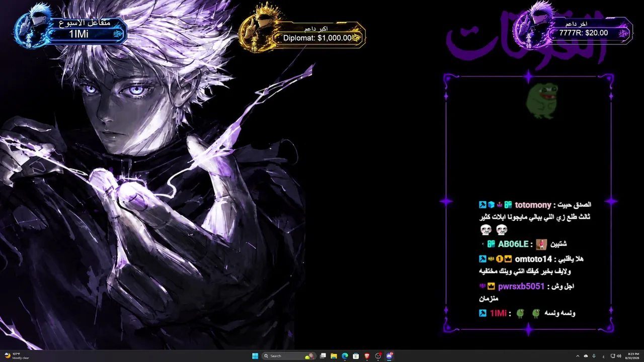Screen dimensions: 644x362
Task: Click the purple heart badge beside pwrsxb5051
Action: coord(482,286)
